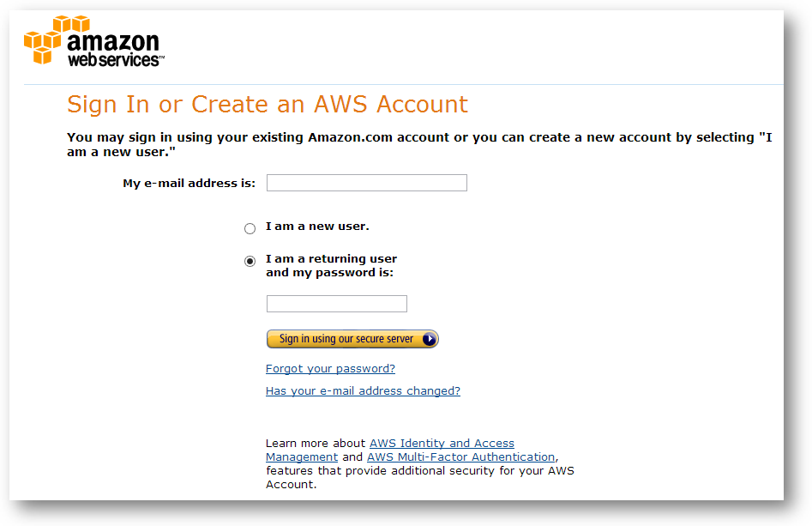Open the 'AWS Multi-Factor Authentication' link
This screenshot has width=812, height=526.
pyautogui.click(x=461, y=457)
